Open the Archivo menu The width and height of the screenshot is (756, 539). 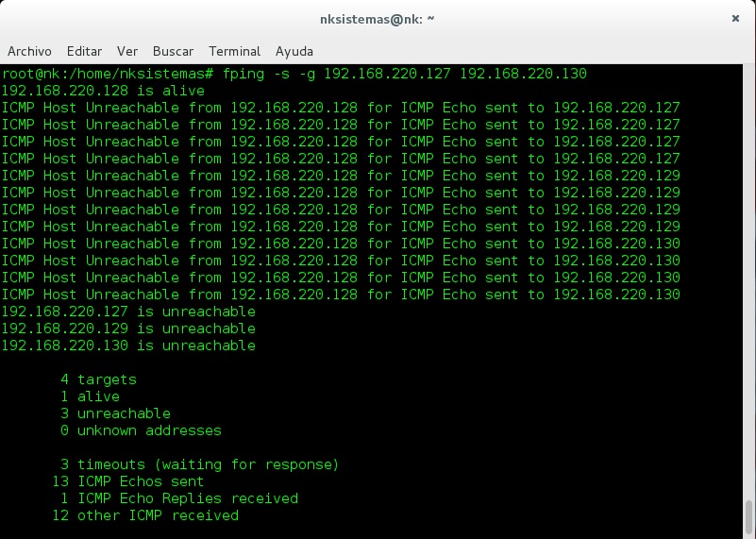tap(29, 51)
